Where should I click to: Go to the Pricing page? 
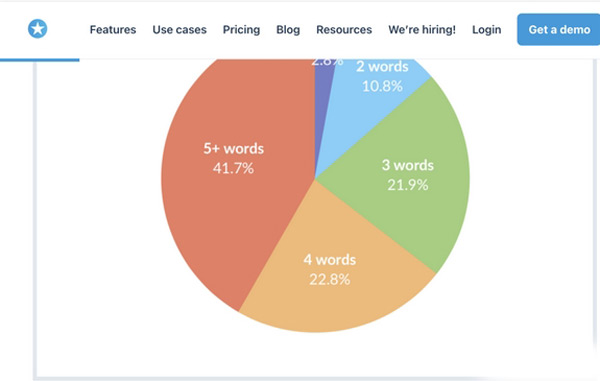click(x=241, y=29)
